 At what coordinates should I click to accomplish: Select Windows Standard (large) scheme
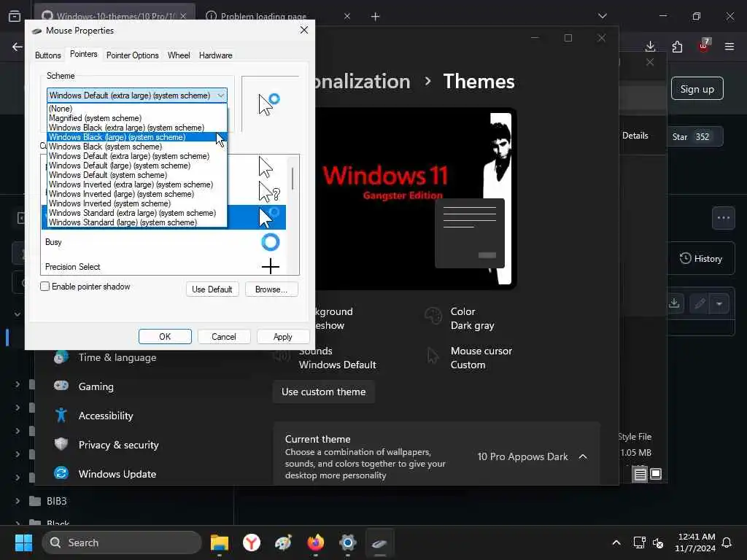[x=137, y=222]
